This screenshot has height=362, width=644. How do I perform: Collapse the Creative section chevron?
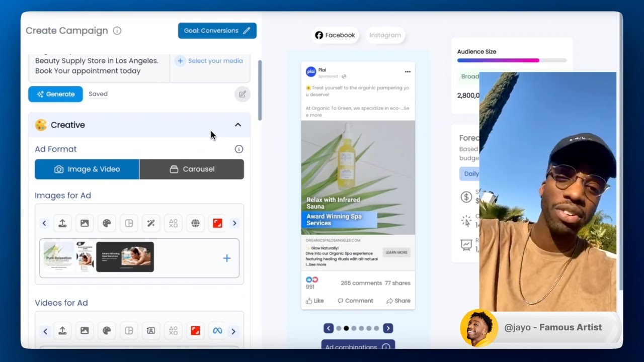point(238,125)
